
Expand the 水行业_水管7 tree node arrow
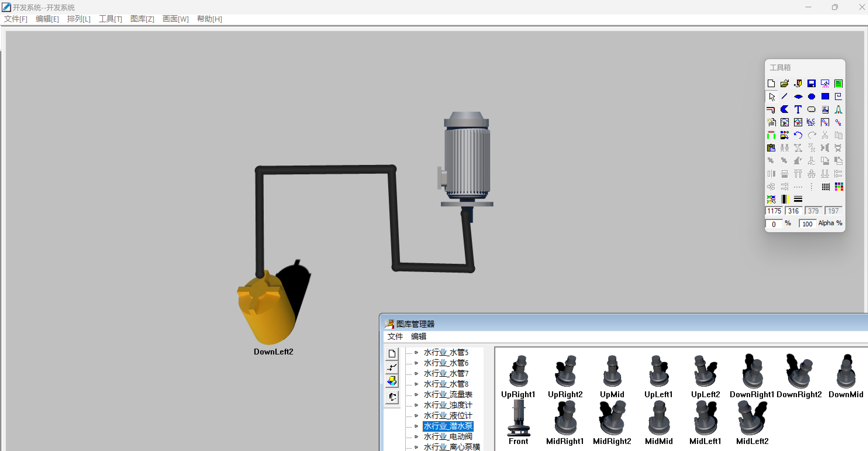417,373
